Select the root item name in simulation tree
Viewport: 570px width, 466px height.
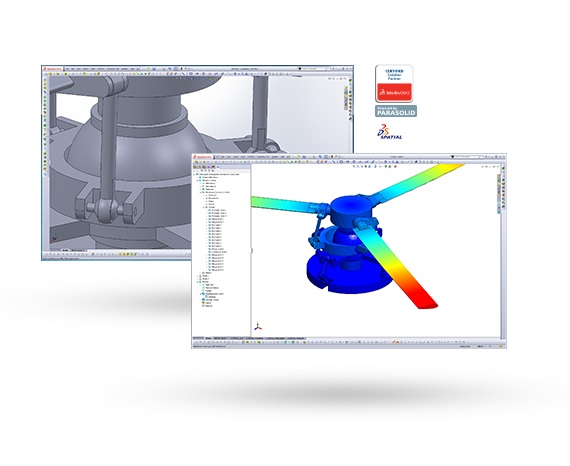click(x=219, y=174)
